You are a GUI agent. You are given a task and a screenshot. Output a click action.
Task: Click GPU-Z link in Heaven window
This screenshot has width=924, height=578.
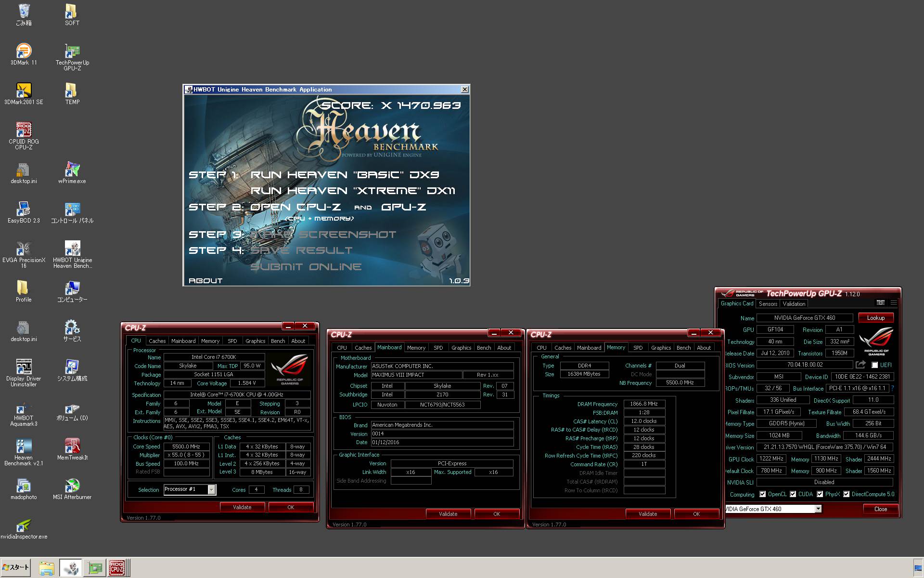pos(403,207)
